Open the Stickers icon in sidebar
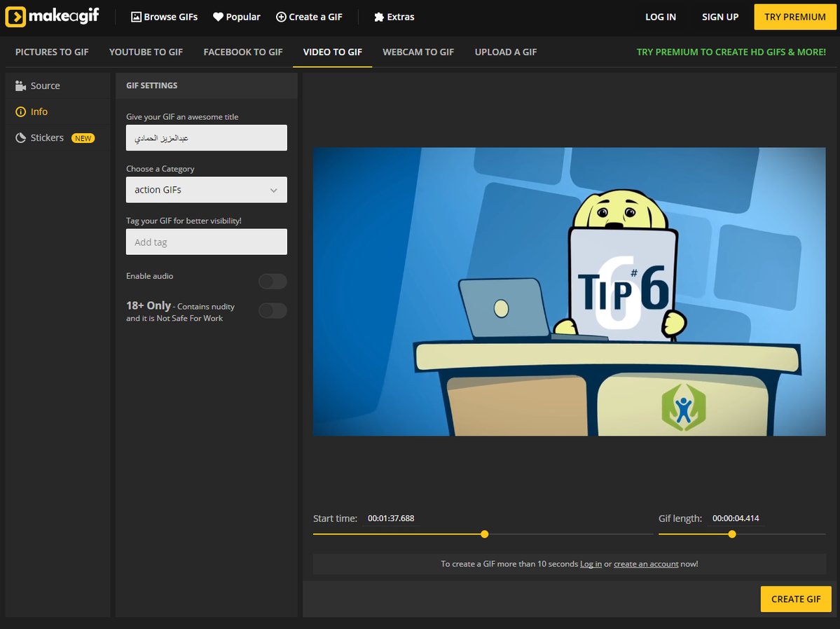 (20, 138)
